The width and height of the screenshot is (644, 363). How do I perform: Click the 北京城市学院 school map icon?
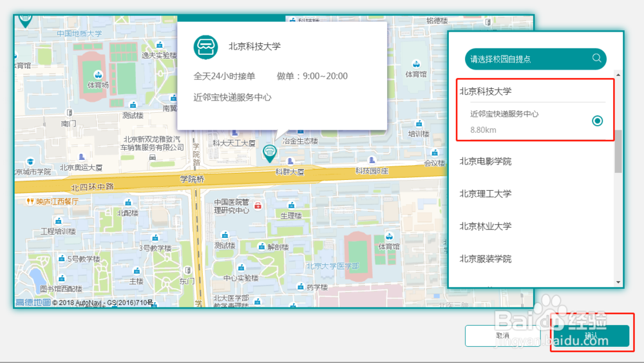click(x=30, y=161)
